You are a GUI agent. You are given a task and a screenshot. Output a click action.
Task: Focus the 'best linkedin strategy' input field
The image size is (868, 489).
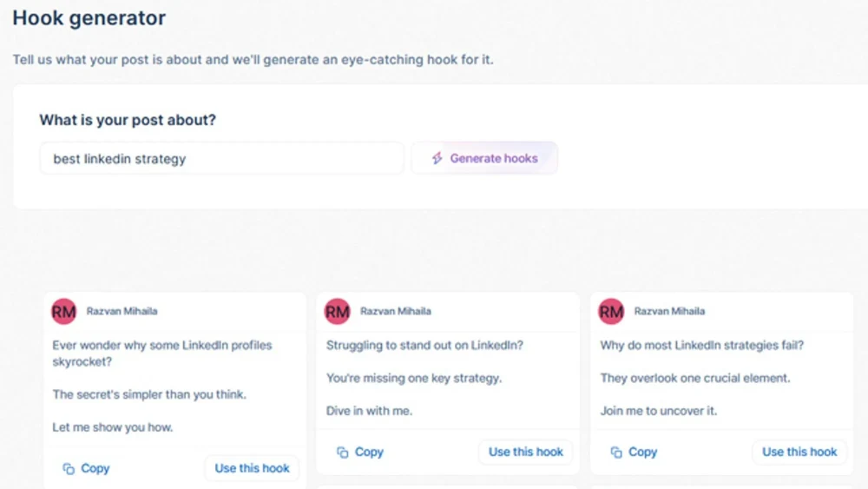(221, 159)
